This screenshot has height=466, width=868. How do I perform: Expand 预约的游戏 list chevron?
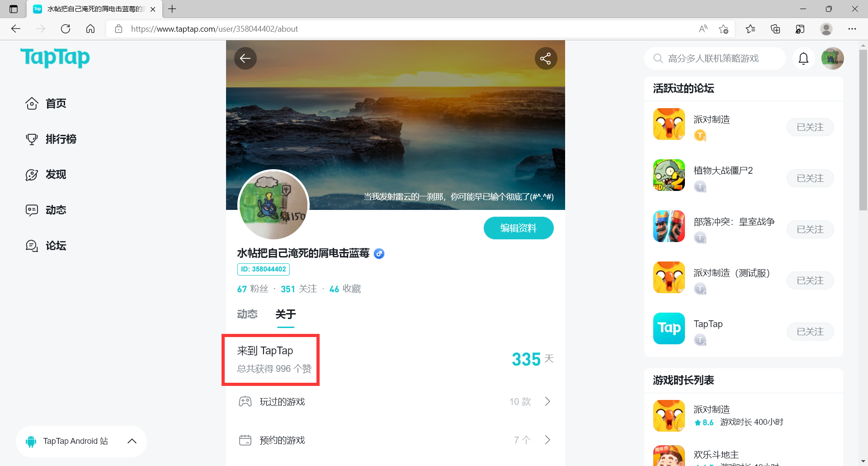547,440
